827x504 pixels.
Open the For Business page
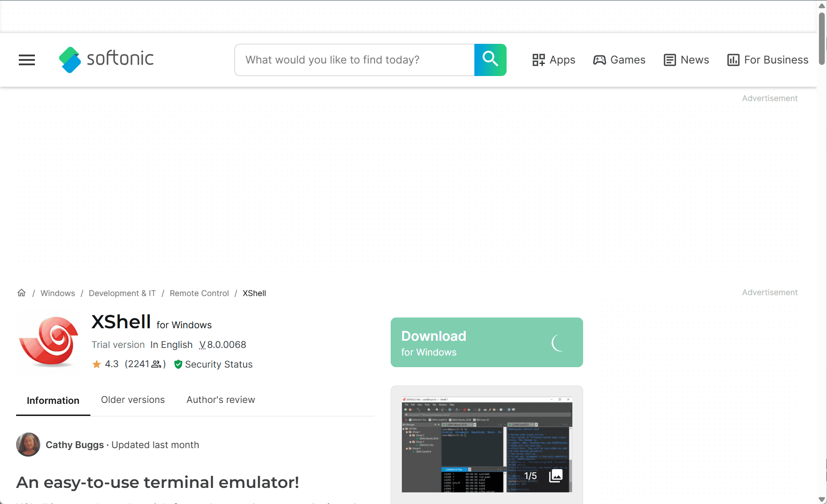(768, 60)
